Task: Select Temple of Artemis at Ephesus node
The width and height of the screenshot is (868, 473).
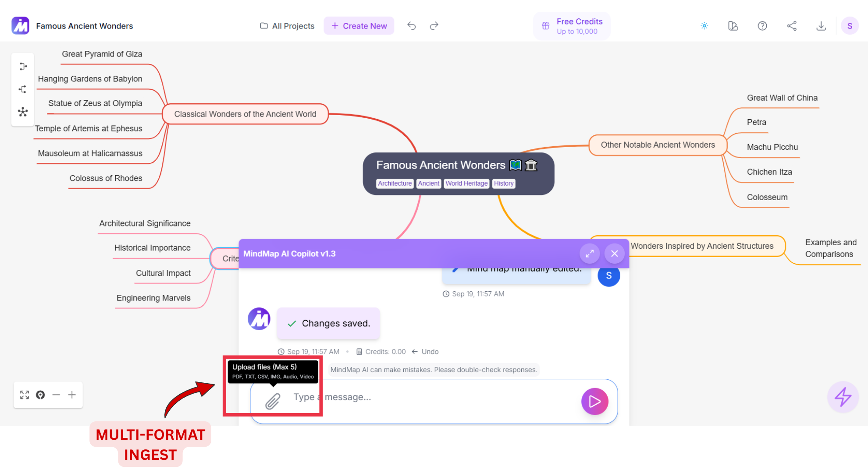Action: tap(89, 128)
